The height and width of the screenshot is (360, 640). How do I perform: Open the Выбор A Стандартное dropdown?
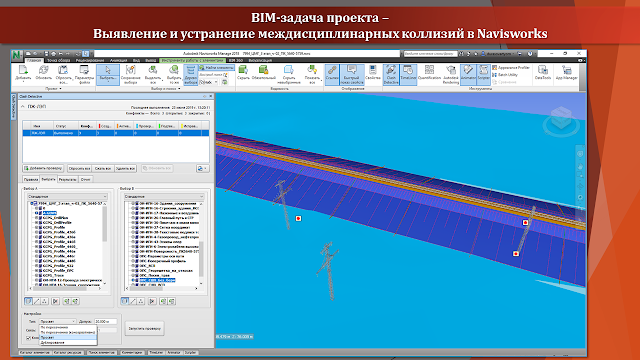(67, 196)
